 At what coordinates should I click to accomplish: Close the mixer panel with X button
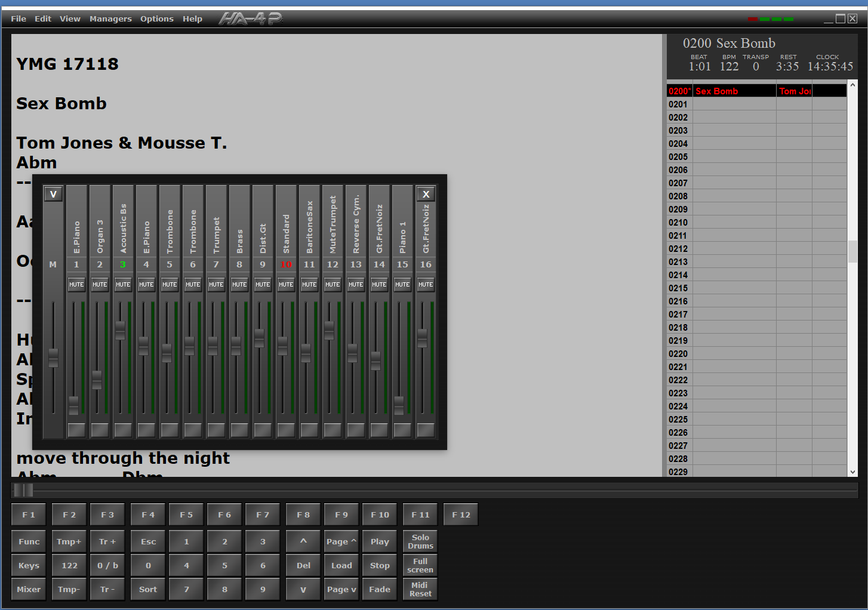[x=426, y=194]
